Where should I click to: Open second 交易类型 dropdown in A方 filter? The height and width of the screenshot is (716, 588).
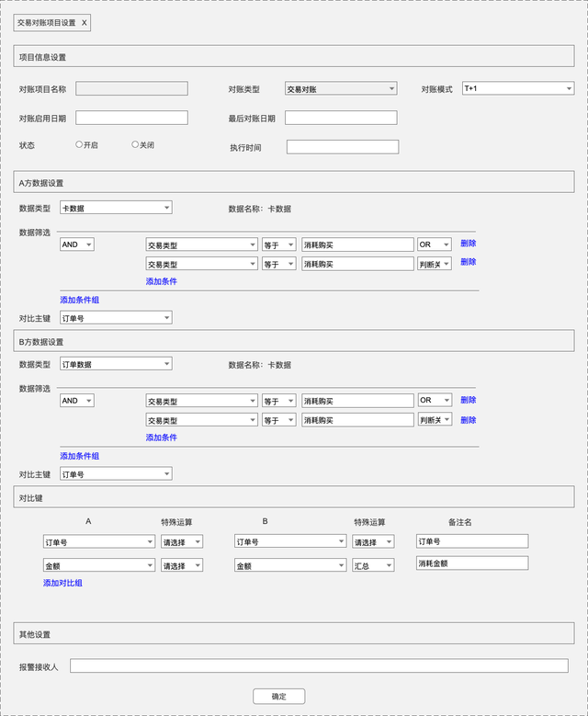tap(202, 264)
